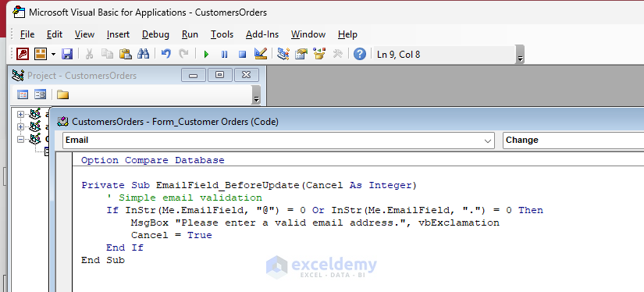The width and height of the screenshot is (644, 292).
Task: Click the View Microsoft Access icon
Action: click(23, 54)
